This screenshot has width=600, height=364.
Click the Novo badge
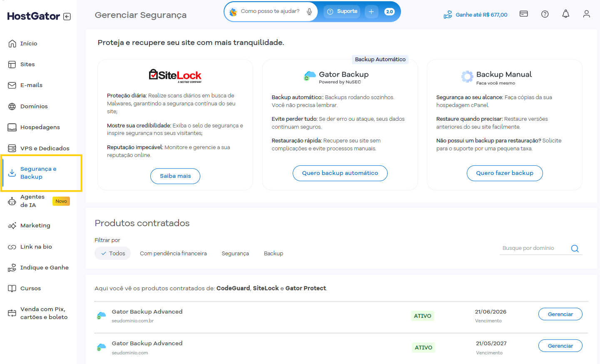point(61,201)
